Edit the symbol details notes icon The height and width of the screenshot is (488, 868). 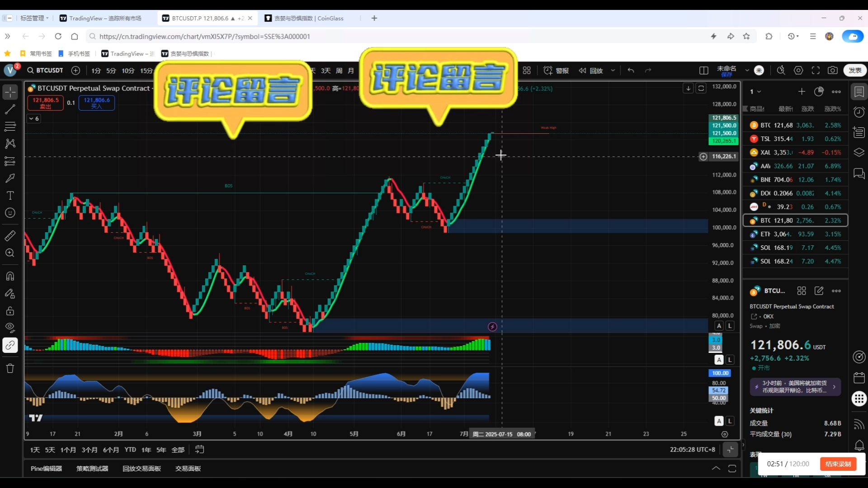coord(819,291)
